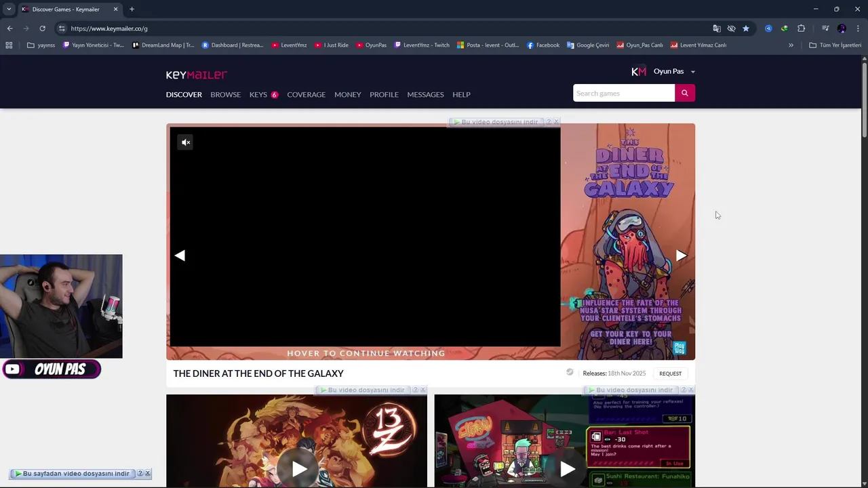
Task: Open The Diner at the End of the Galaxy title
Action: coord(258,373)
